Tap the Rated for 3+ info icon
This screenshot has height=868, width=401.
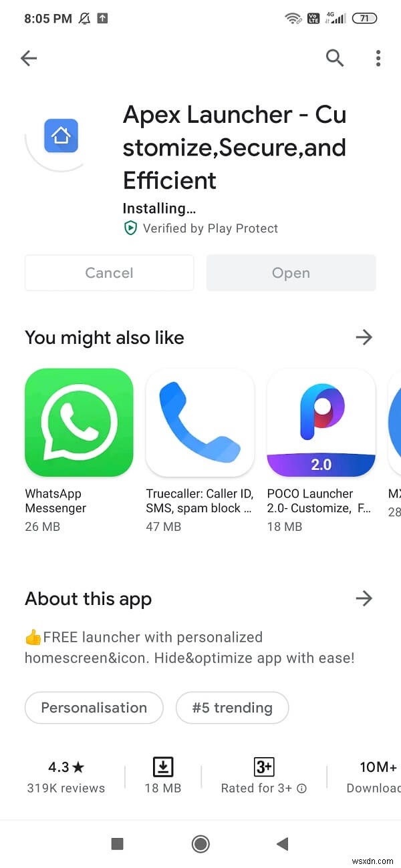[301, 789]
